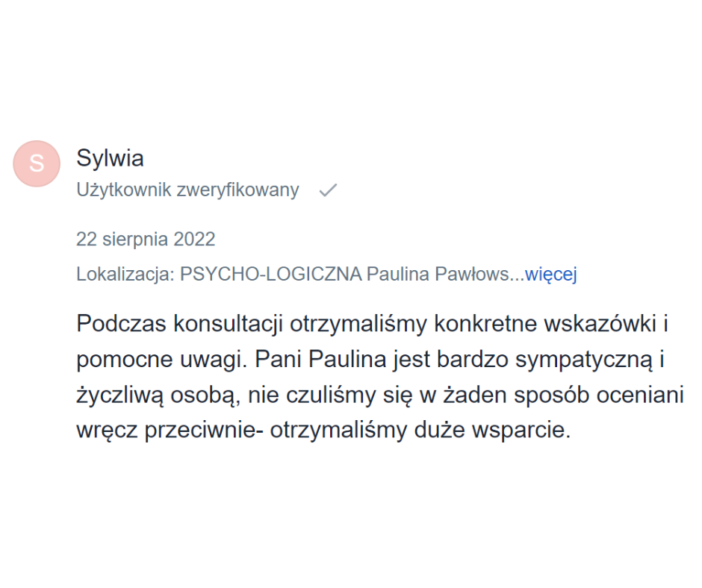Click the "Użytkownik zweryfikowany" label
Viewport: 702px width, 588px height.
pos(187,190)
